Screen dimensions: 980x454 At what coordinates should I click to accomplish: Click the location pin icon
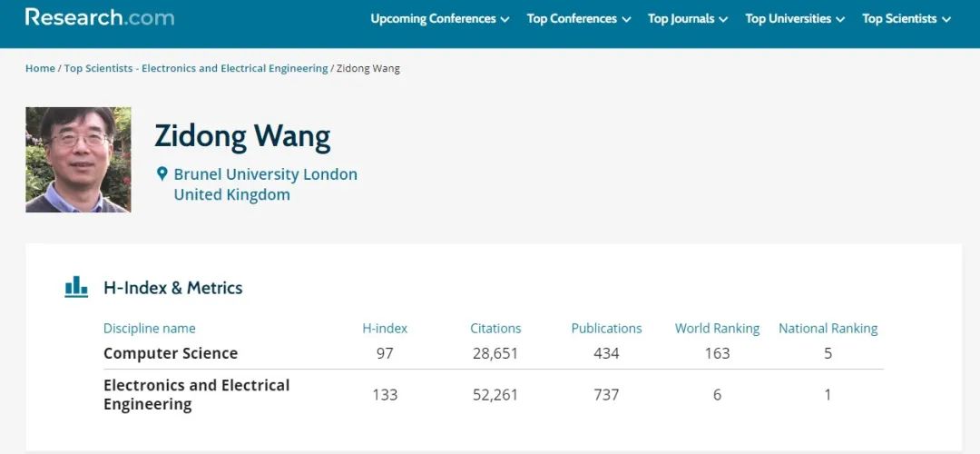pos(162,173)
